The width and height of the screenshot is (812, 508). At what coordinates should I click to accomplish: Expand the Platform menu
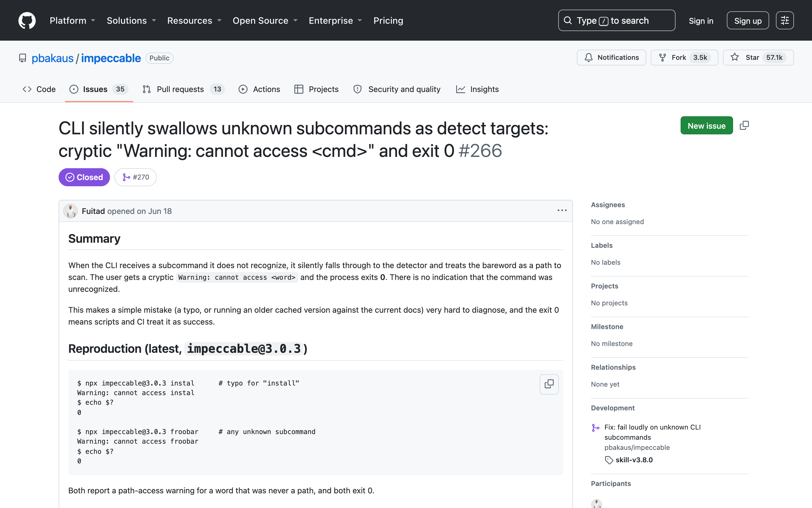(x=72, y=21)
